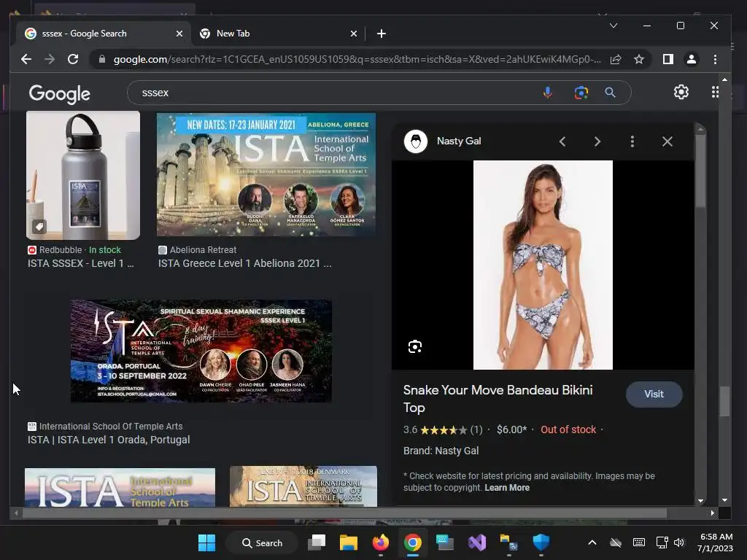Screen dimensions: 747x560
Task: Open Task View on the taskbar
Action: click(317, 542)
